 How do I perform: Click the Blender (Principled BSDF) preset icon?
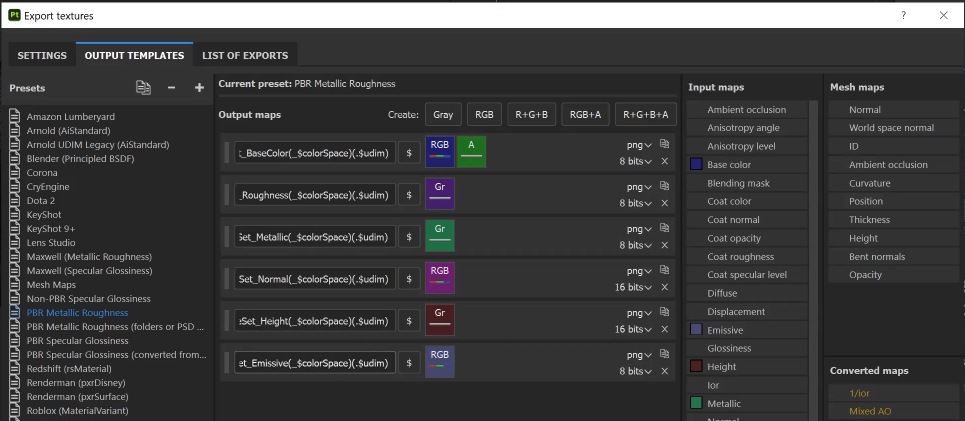(x=15, y=158)
